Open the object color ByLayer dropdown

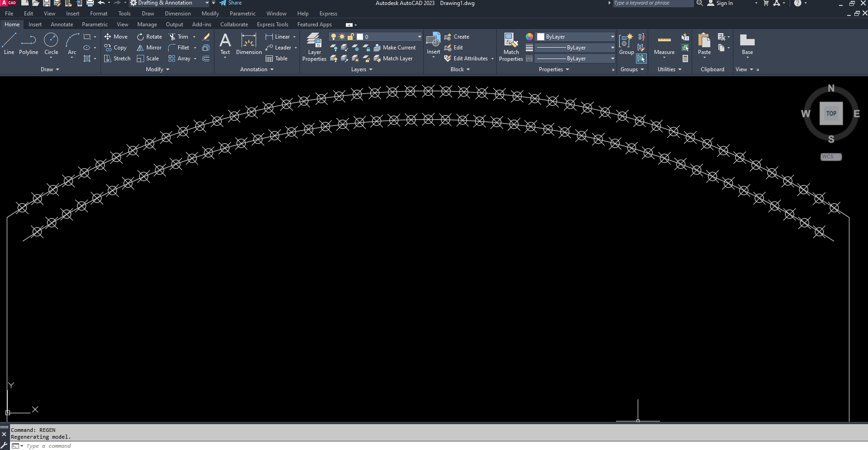(576, 37)
